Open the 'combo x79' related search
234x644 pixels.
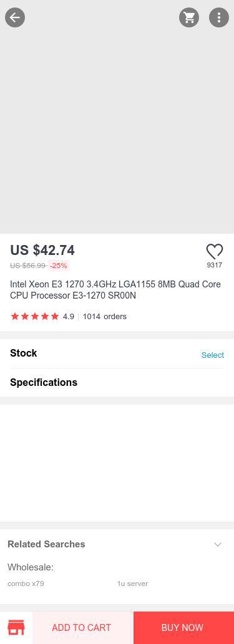[x=26, y=583]
